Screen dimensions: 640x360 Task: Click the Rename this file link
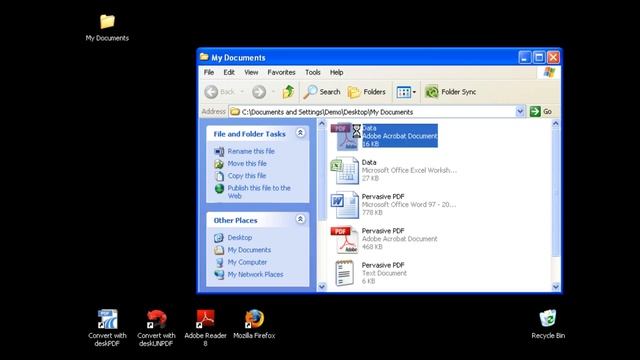(251, 151)
